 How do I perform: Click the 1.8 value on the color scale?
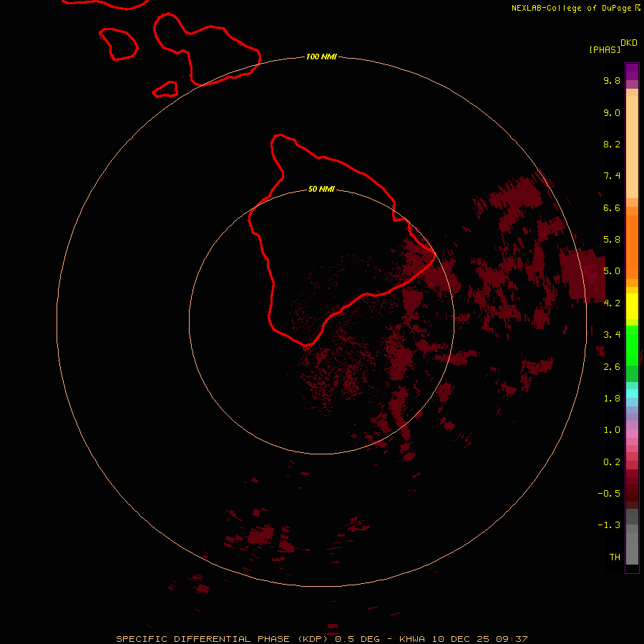point(612,399)
